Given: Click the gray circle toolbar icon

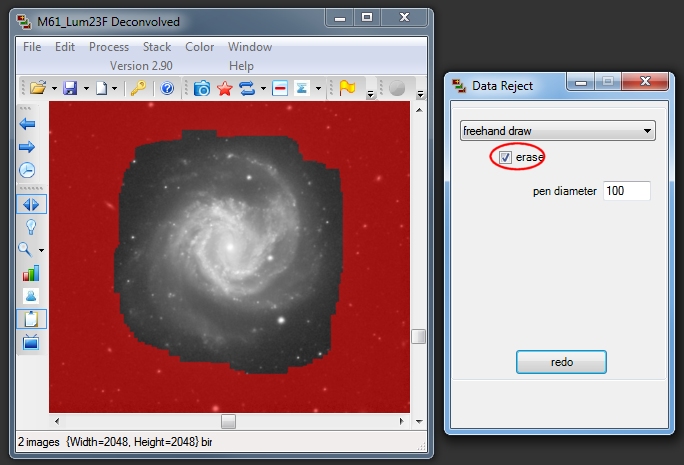Looking at the screenshot, I should coord(397,88).
